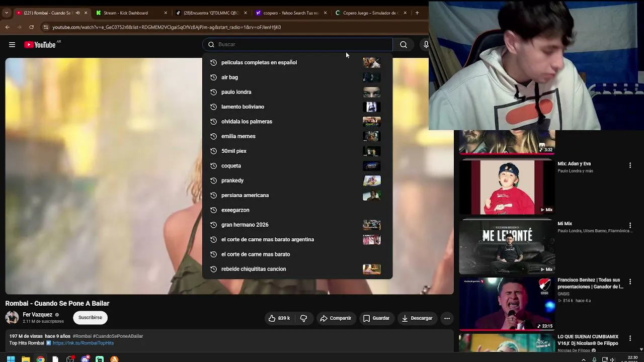Select suggestion "emilia memes"
The image size is (644, 362).
click(x=297, y=136)
